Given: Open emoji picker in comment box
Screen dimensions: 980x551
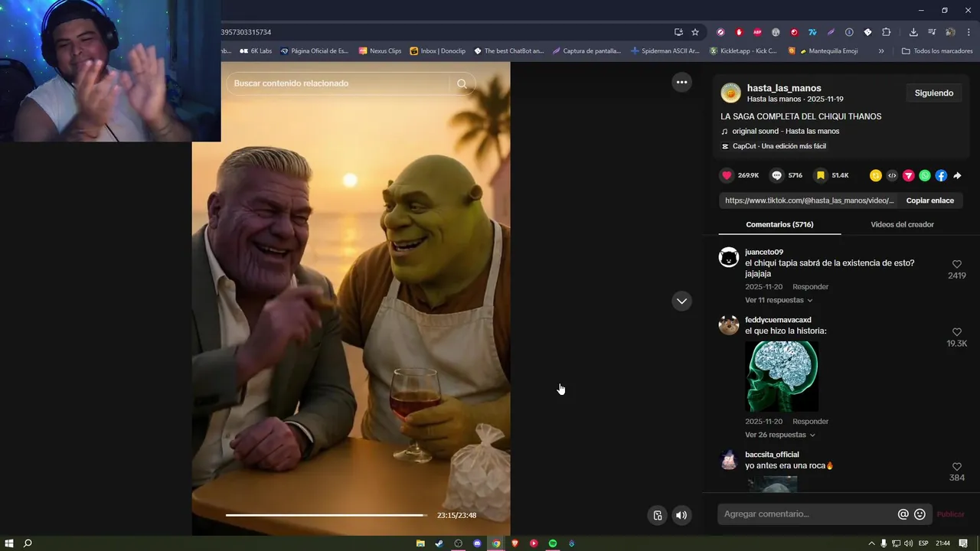Looking at the screenshot, I should point(920,514).
